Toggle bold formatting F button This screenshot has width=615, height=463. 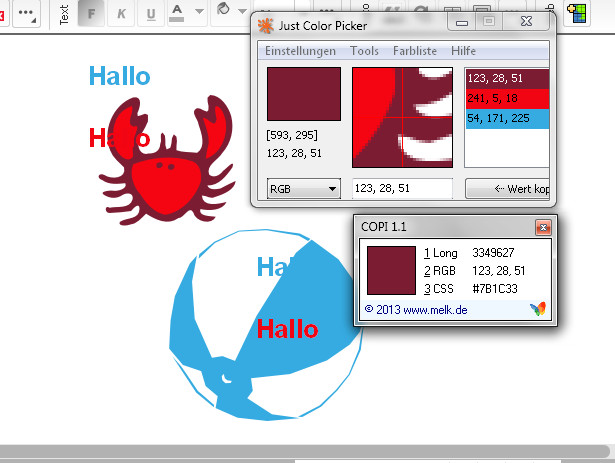point(91,14)
